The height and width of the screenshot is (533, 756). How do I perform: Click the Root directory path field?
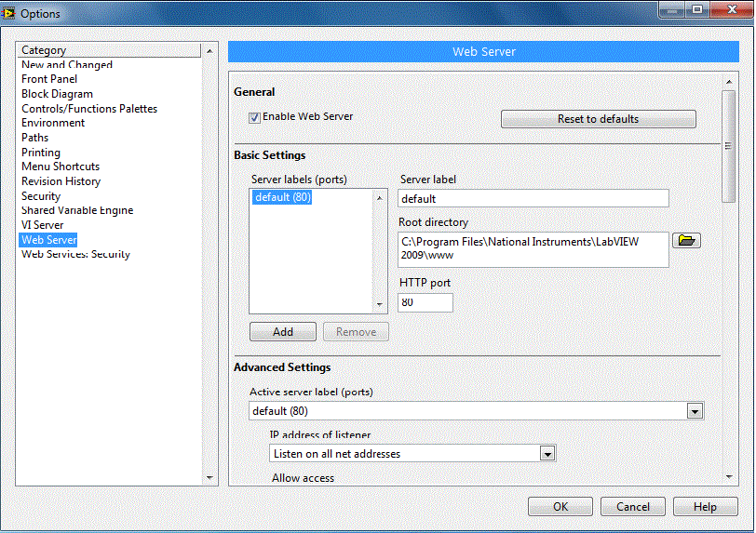(533, 249)
